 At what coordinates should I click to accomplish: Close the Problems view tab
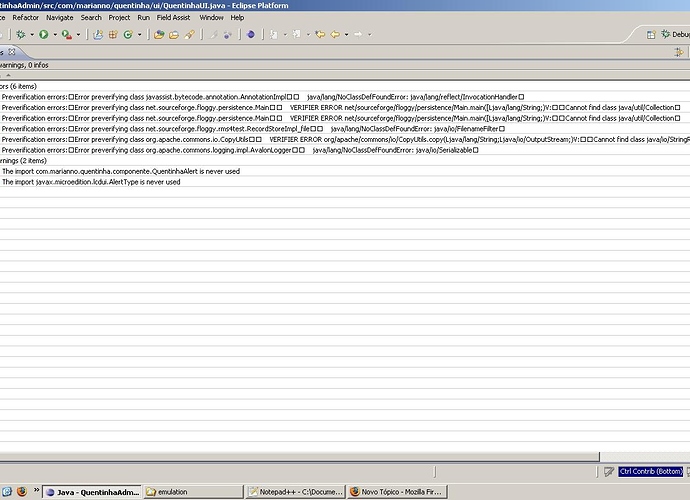[x=12, y=51]
